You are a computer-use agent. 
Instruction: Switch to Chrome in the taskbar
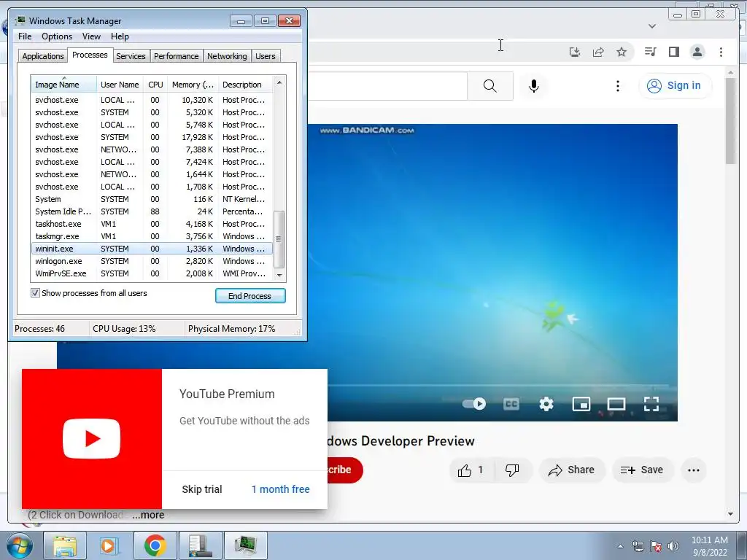[155, 545]
